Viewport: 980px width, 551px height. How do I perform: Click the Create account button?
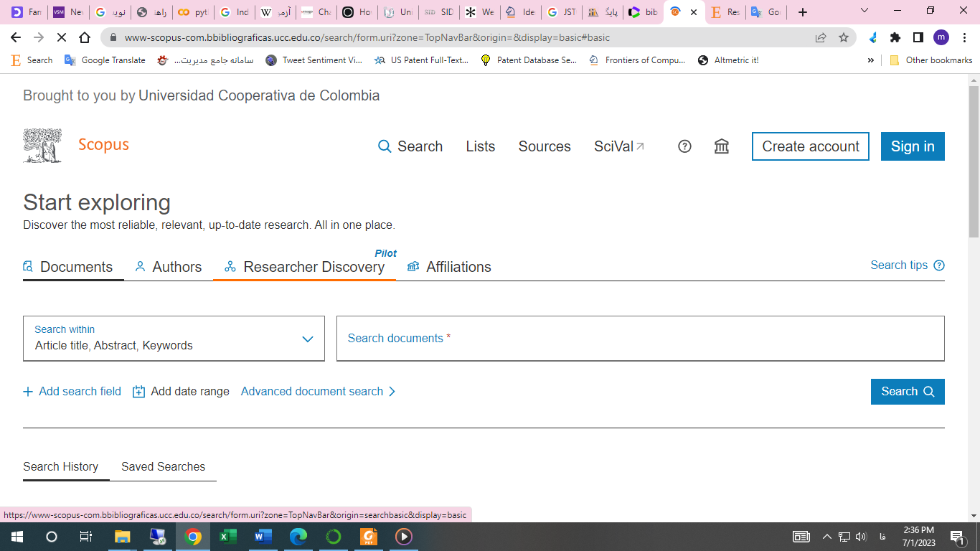[811, 146]
